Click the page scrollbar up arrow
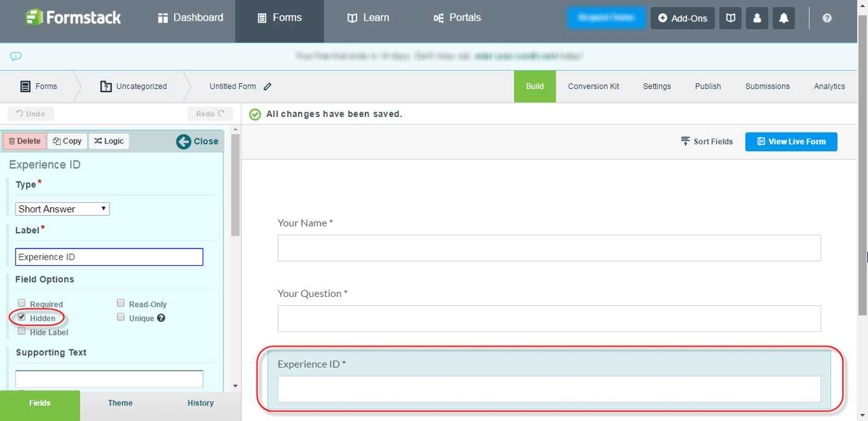The height and width of the screenshot is (421, 868). 863,5
